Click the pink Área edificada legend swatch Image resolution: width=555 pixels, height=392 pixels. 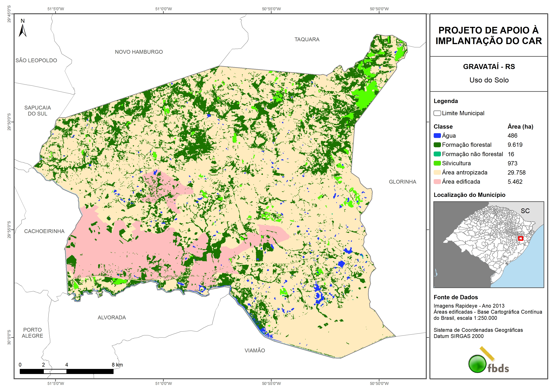coord(437,182)
